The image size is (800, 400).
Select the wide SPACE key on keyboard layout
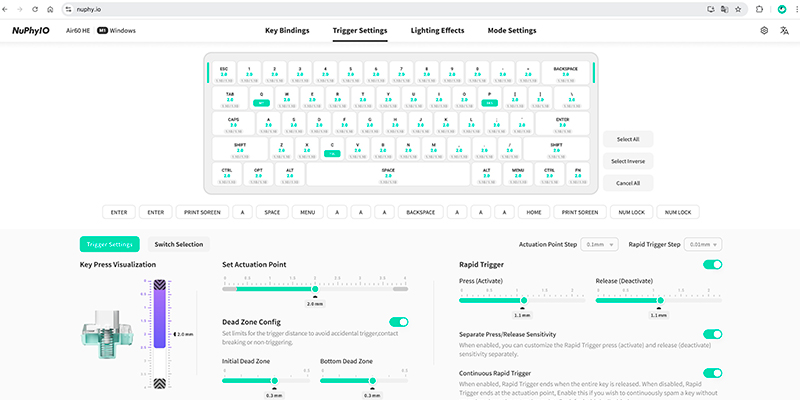click(x=388, y=174)
